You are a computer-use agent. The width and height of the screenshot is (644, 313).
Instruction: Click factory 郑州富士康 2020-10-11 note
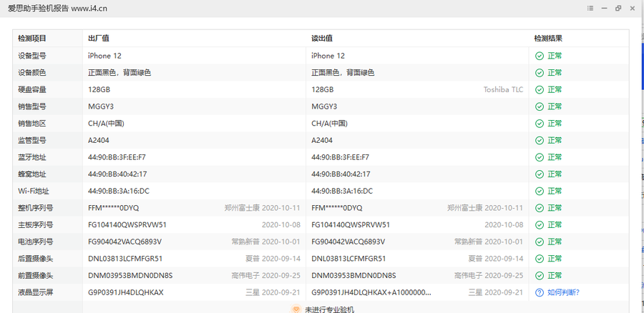pos(263,208)
